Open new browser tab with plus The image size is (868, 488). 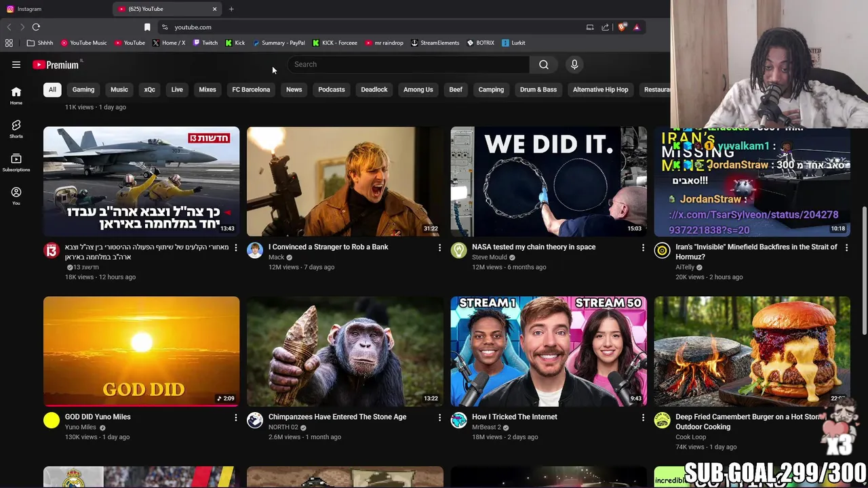coord(231,9)
